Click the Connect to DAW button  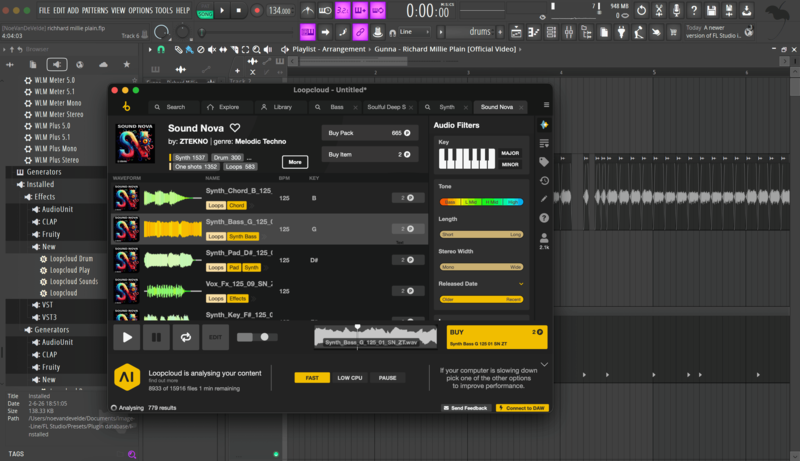pyautogui.click(x=522, y=408)
